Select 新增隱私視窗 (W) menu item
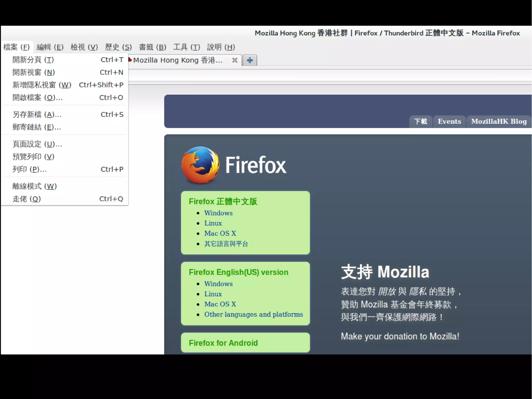This screenshot has height=399, width=532. click(64, 85)
